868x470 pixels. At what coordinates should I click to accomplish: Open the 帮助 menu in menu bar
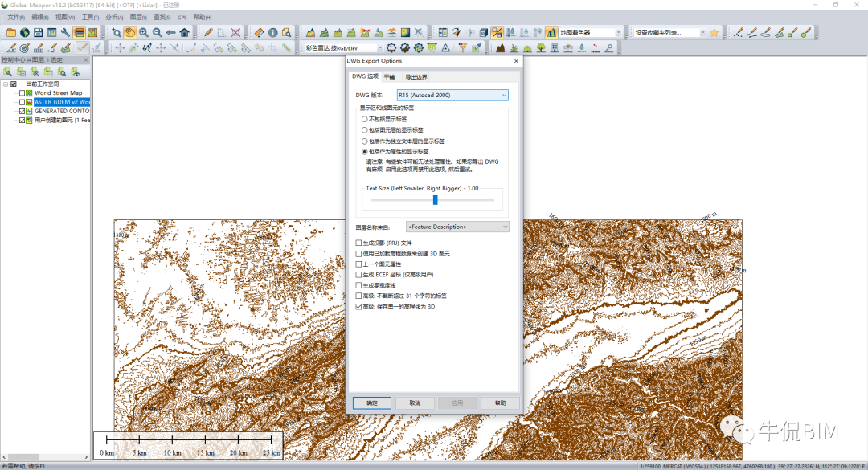(x=203, y=18)
